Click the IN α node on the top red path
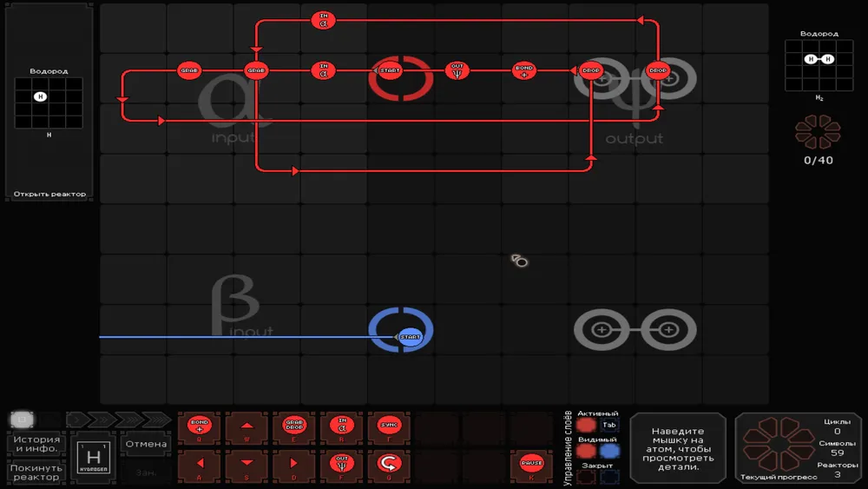The width and height of the screenshot is (868, 489). pos(323,21)
